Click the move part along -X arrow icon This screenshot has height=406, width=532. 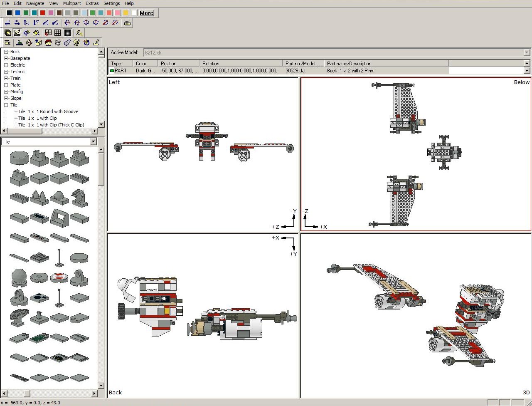pyautogui.click(x=7, y=22)
